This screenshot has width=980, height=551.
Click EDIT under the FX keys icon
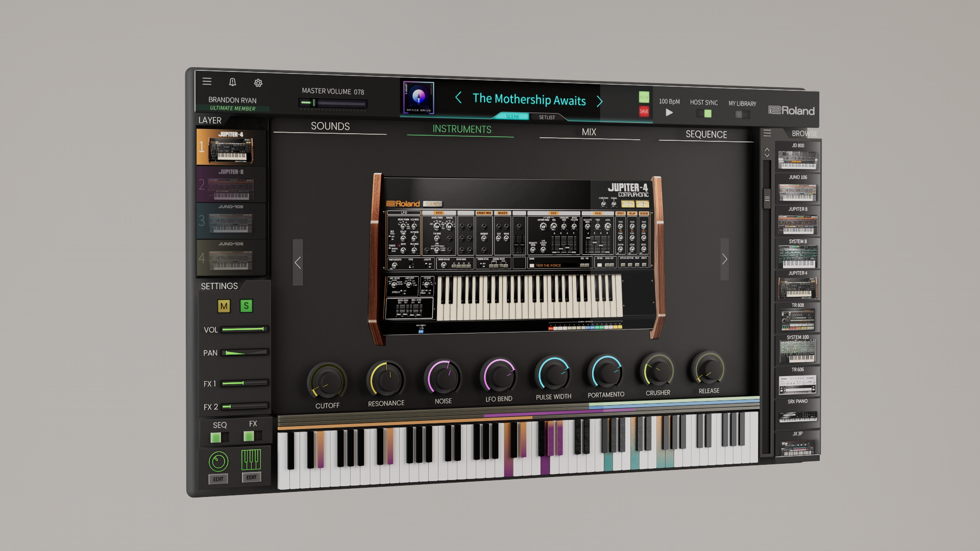pyautogui.click(x=251, y=477)
